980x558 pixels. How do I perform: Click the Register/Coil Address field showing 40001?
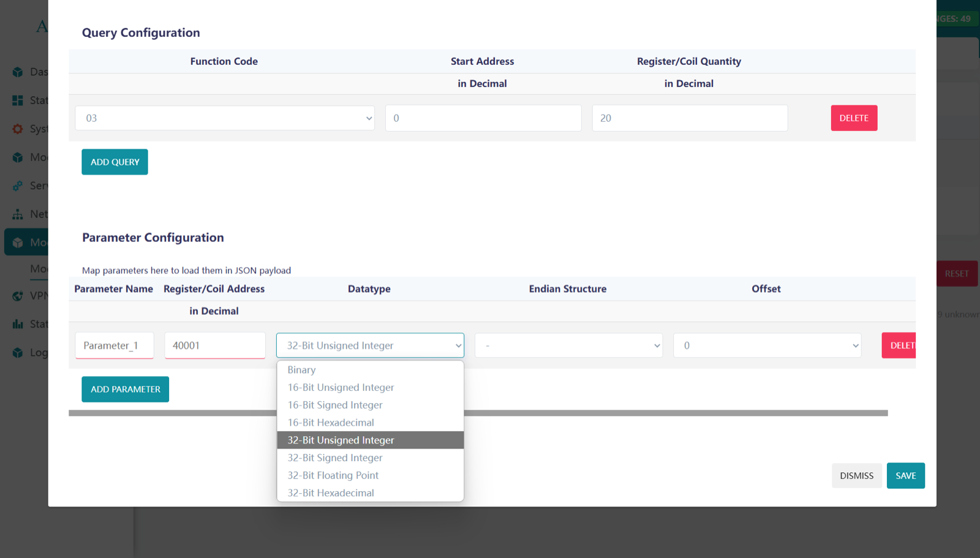(214, 345)
